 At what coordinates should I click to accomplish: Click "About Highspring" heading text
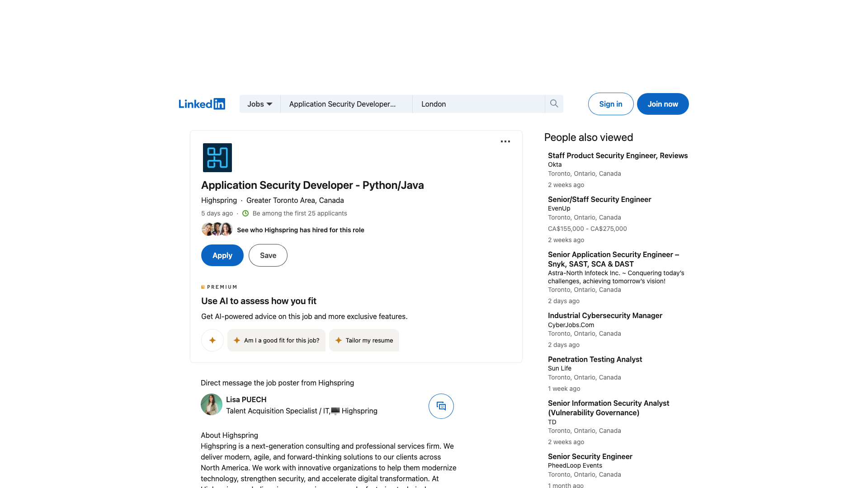click(x=229, y=435)
